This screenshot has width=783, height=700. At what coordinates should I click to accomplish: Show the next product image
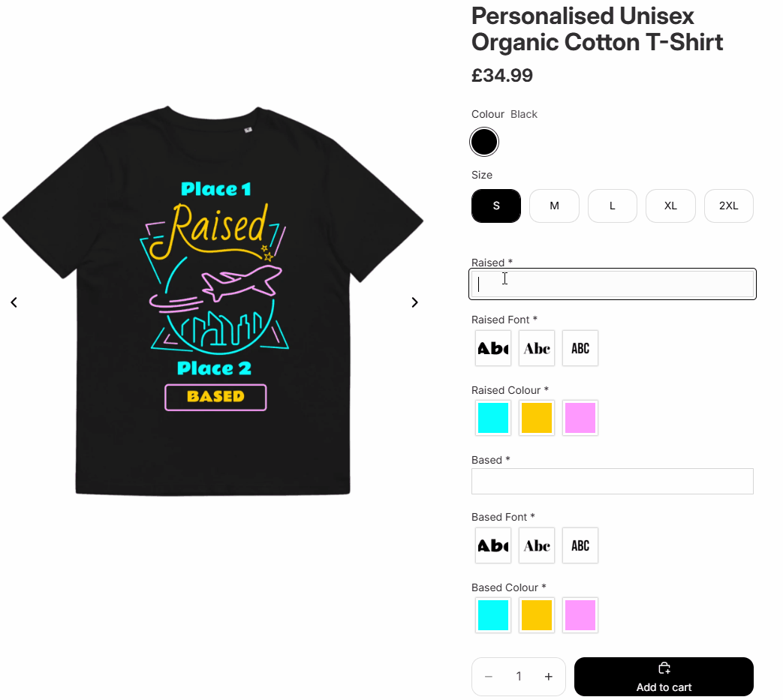414,302
